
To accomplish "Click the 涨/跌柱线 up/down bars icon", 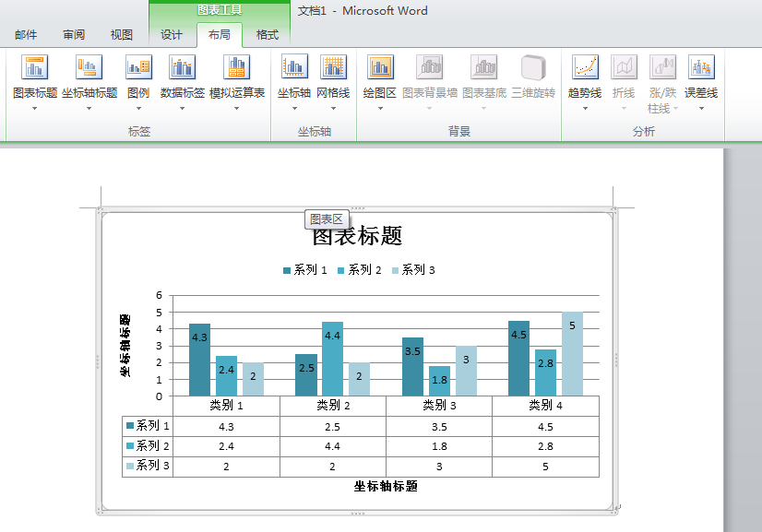I will (663, 66).
